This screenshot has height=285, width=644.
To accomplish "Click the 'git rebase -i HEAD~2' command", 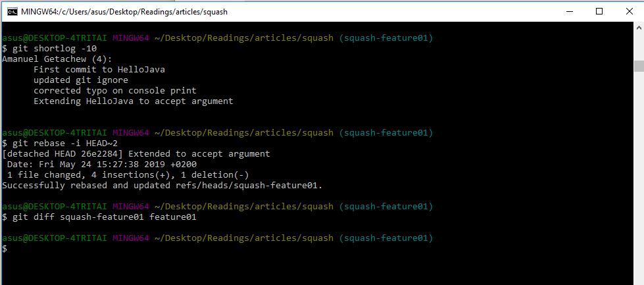I will (60, 143).
